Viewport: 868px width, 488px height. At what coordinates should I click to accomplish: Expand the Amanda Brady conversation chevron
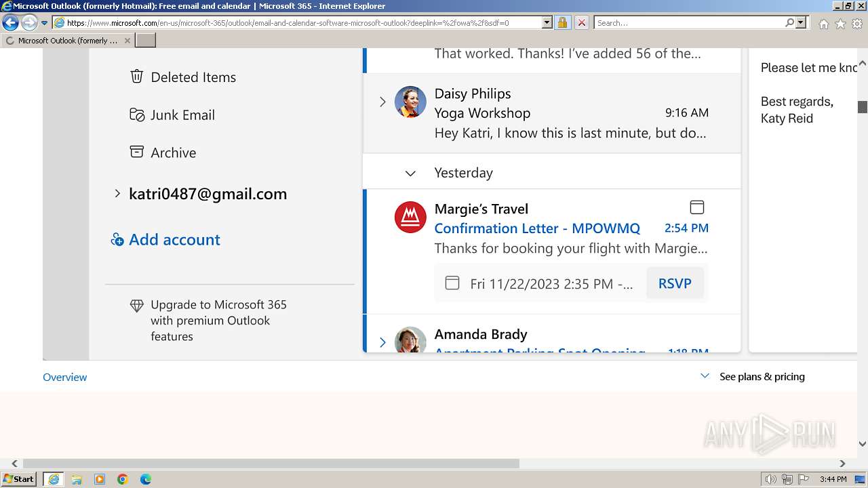click(382, 342)
